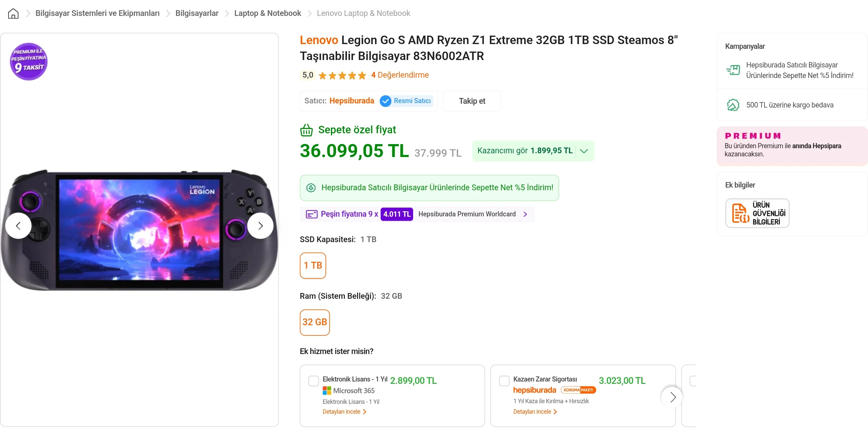The height and width of the screenshot is (430, 868).
Task: Check the Kazaen Zarar Sigortası checkbox
Action: (504, 381)
